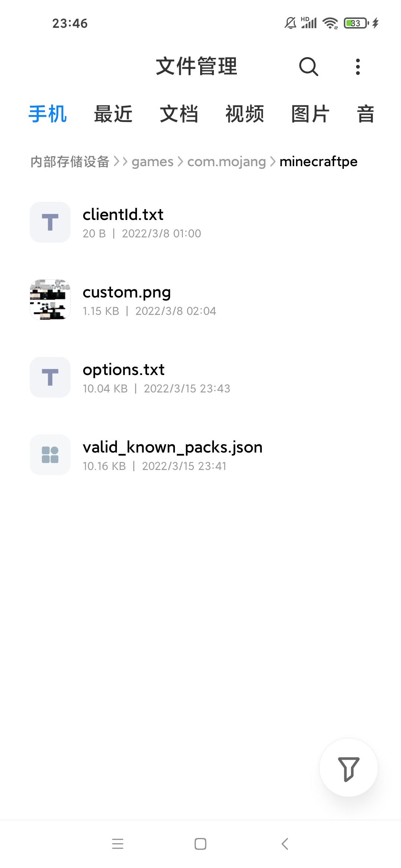Open the valid_known_packs.json file entry
This screenshot has height=868, width=401.
[x=200, y=455]
